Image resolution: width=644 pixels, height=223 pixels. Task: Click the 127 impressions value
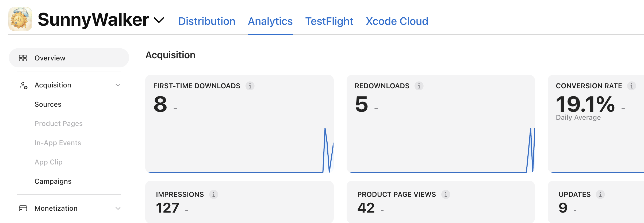pyautogui.click(x=167, y=208)
